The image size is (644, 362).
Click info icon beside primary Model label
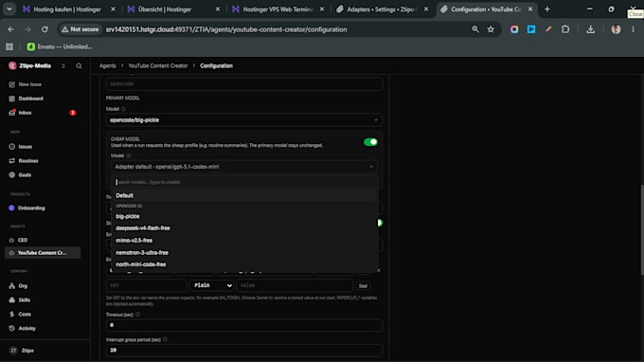123,109
